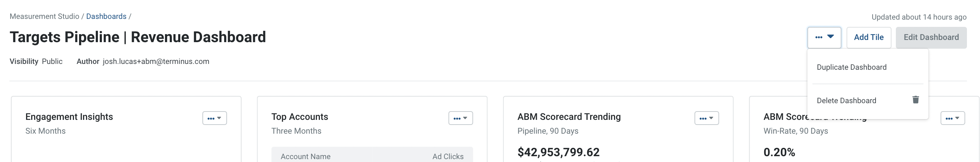Open the dashboard ellipsis options dropdown

click(x=824, y=37)
